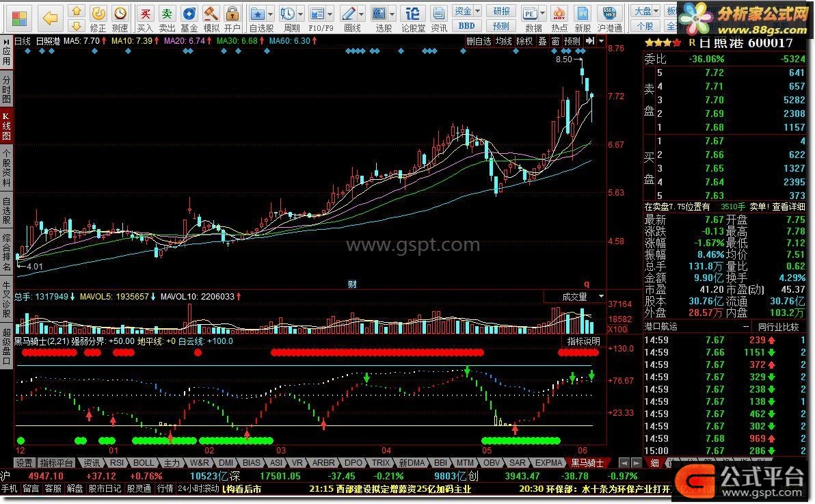This screenshot has height=504, width=815.
Task: Open the 选股 stock screener icon
Action: (x=380, y=18)
